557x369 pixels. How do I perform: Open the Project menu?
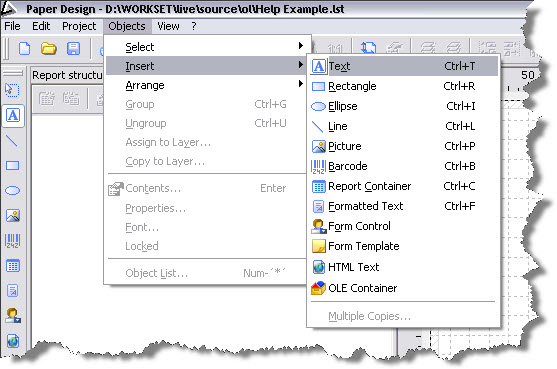pyautogui.click(x=79, y=26)
